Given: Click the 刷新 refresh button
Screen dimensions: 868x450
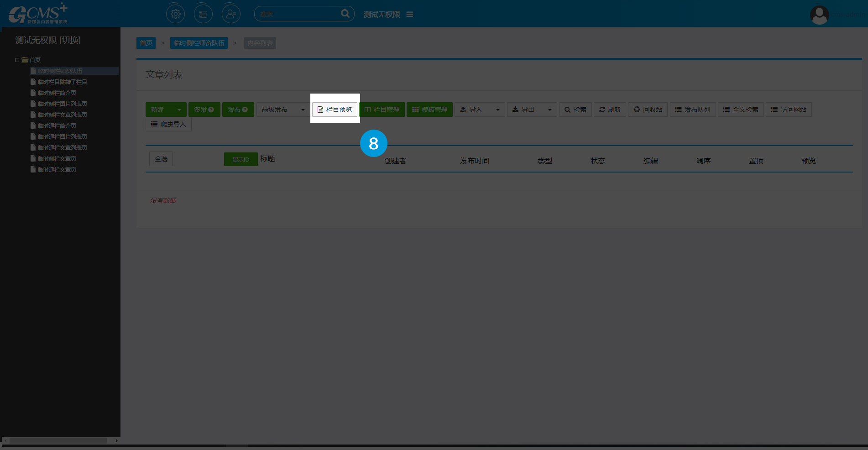Looking at the screenshot, I should coord(610,110).
